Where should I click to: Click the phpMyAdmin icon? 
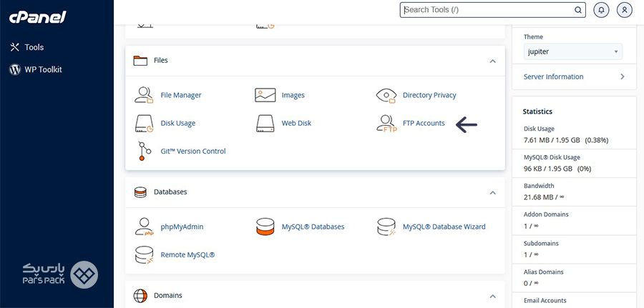[144, 227]
